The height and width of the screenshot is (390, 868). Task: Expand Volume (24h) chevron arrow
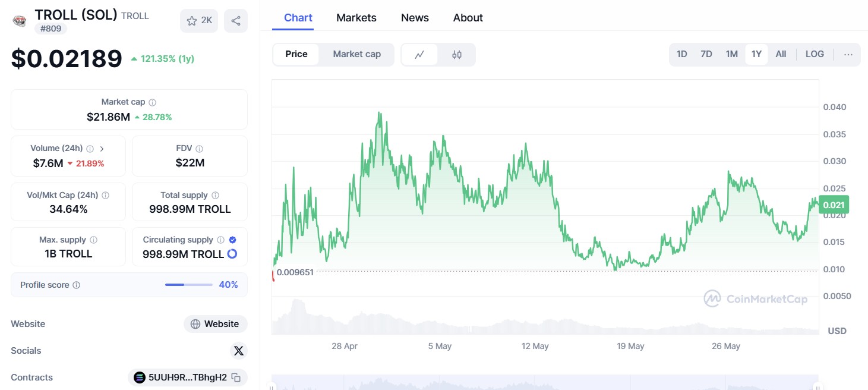(x=102, y=149)
